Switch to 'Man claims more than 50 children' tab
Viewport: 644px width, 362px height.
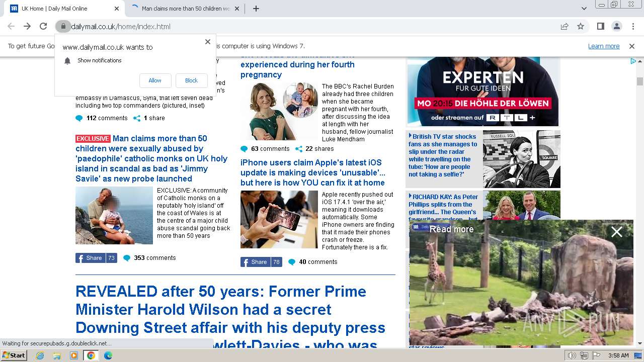[185, 9]
